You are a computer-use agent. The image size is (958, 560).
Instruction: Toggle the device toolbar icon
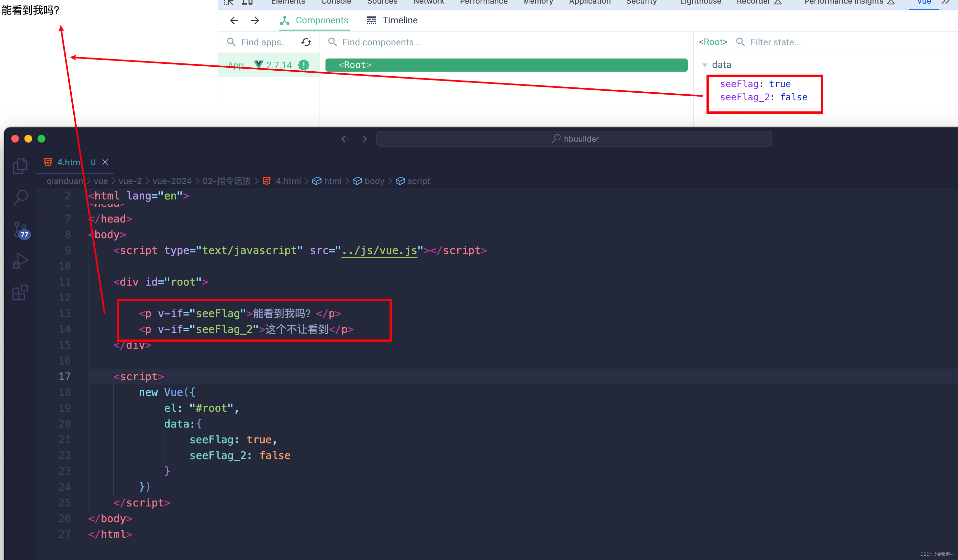(247, 2)
